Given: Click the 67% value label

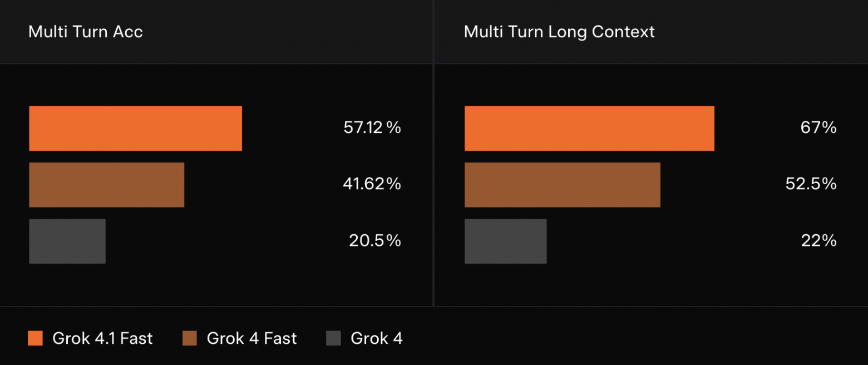Looking at the screenshot, I should coord(818,128).
